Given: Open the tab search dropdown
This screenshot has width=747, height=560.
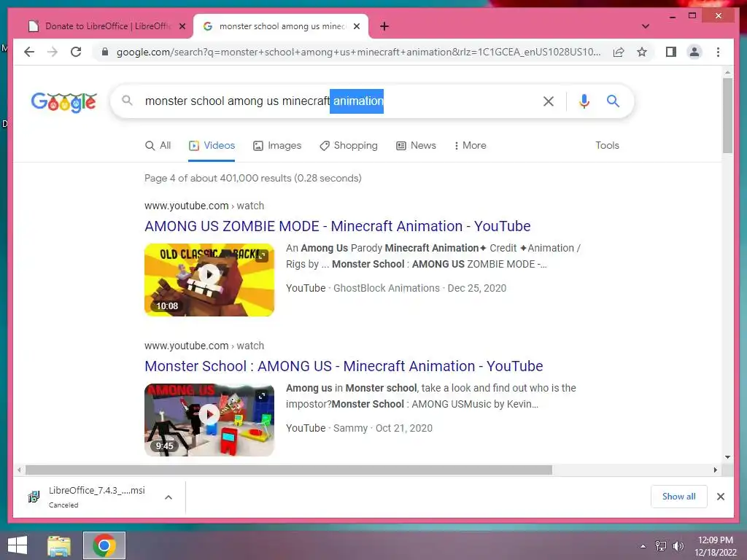Looking at the screenshot, I should (x=646, y=26).
